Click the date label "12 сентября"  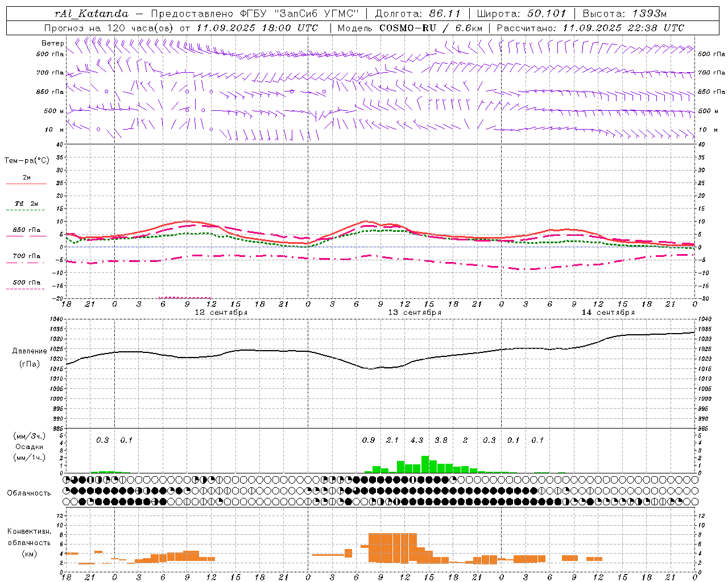pos(221,313)
